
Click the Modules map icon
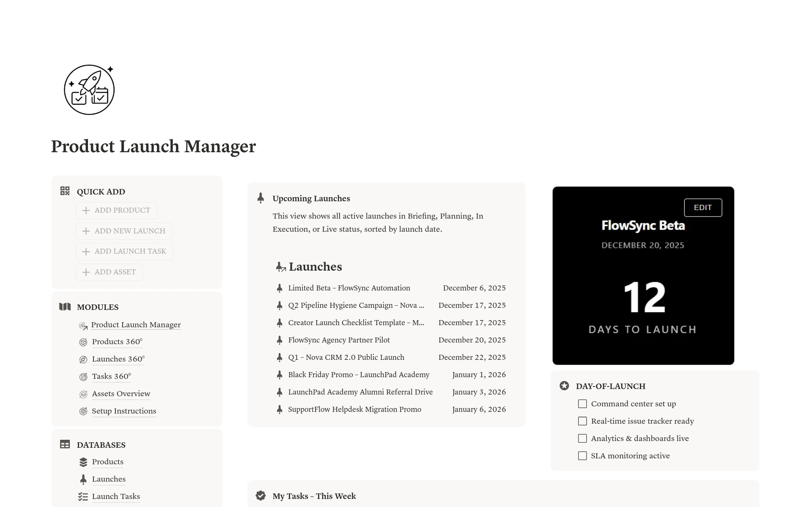65,307
